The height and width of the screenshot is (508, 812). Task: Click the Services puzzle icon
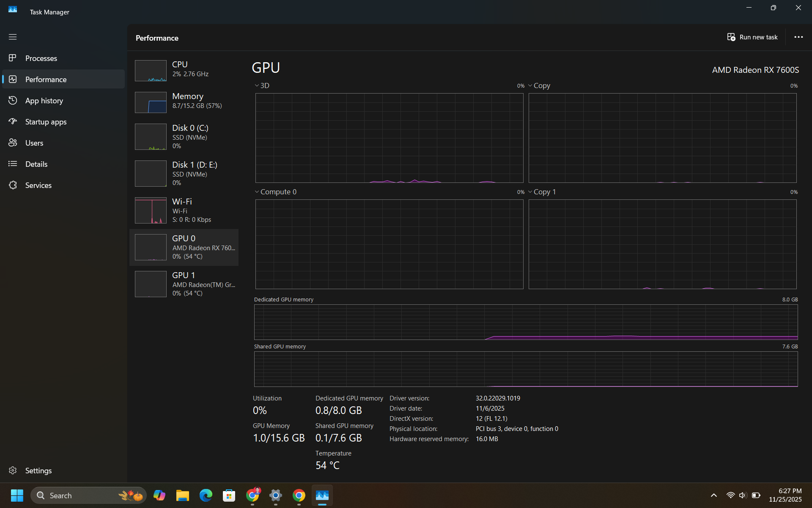[x=13, y=185]
